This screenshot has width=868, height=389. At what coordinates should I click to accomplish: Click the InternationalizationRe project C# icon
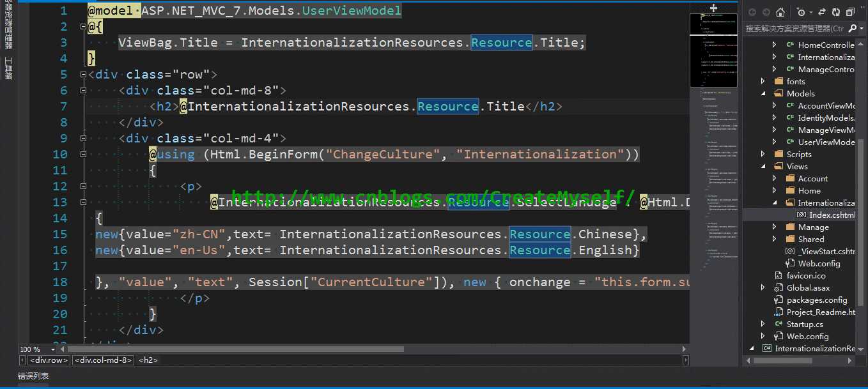pos(767,348)
